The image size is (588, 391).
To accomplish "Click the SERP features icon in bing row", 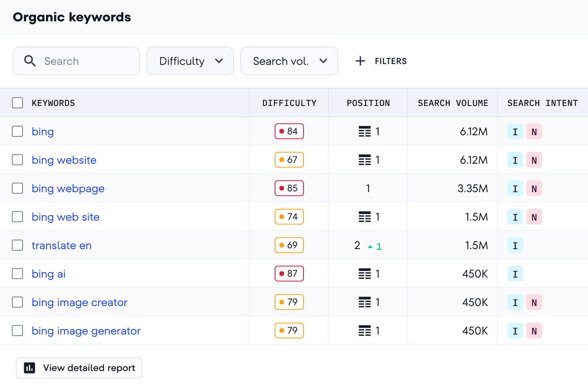I will (364, 132).
